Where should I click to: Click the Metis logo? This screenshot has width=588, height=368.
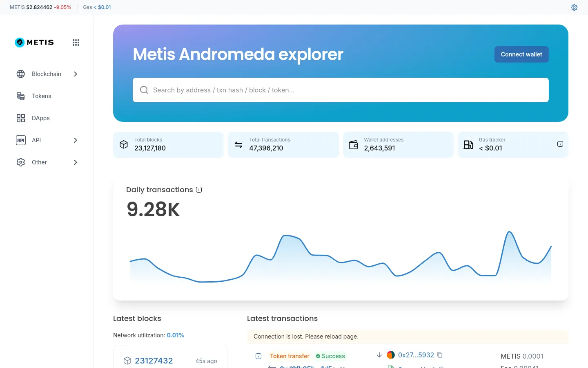(x=34, y=43)
